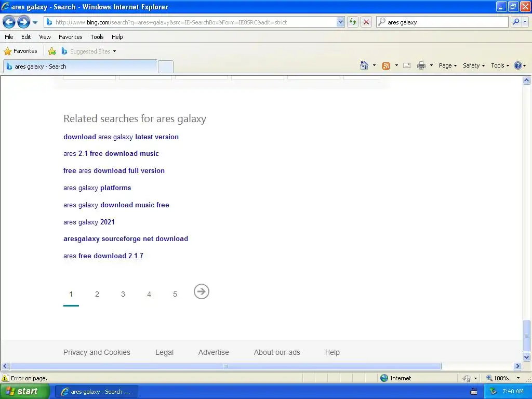Click the vertical scrollbar up arrow
This screenshot has height=399, width=532.
tap(527, 81)
